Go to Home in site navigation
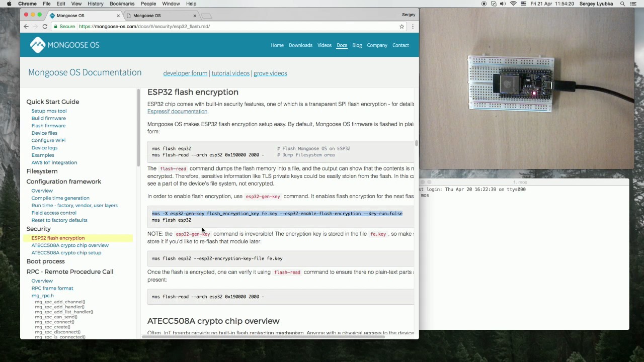 [x=277, y=45]
